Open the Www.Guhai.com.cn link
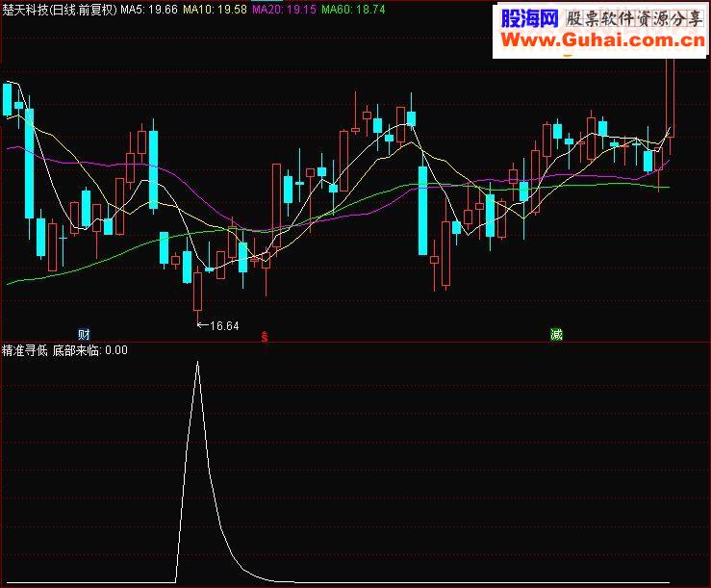Image resolution: width=711 pixels, height=588 pixels. pyautogui.click(x=603, y=40)
